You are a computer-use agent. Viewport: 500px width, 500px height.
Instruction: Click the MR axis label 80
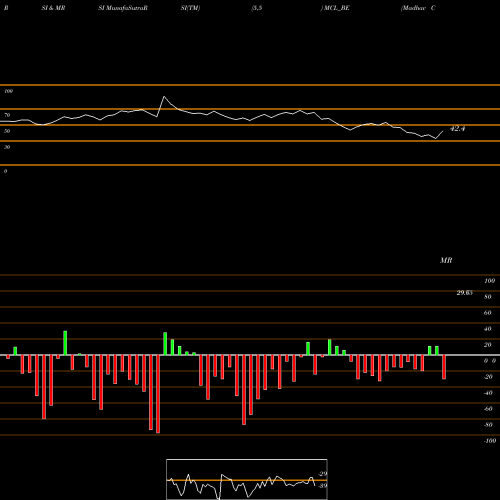click(488, 297)
